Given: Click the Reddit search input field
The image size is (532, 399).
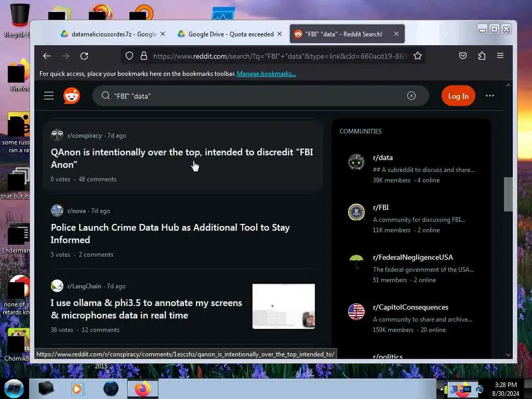Looking at the screenshot, I should [260, 96].
